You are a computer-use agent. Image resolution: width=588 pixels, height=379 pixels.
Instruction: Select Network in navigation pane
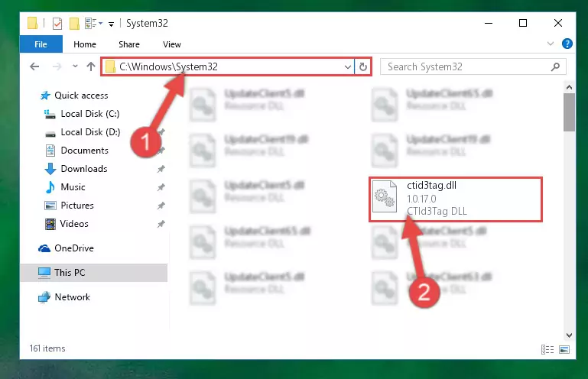point(64,297)
